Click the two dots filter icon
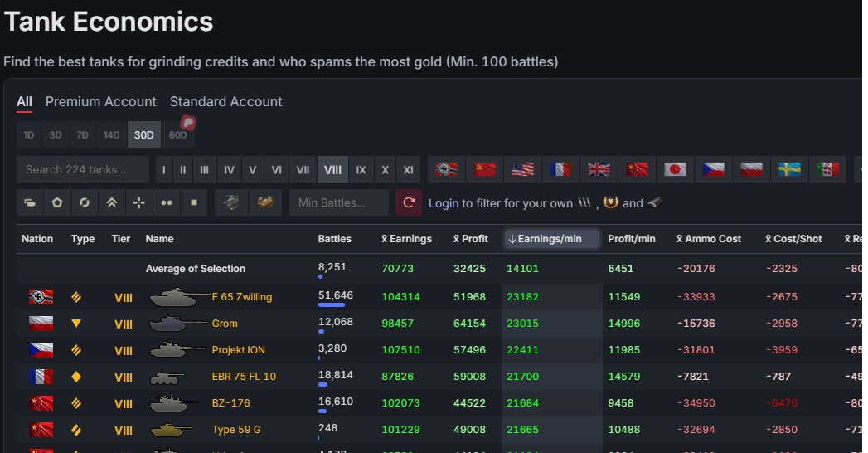 tap(166, 202)
